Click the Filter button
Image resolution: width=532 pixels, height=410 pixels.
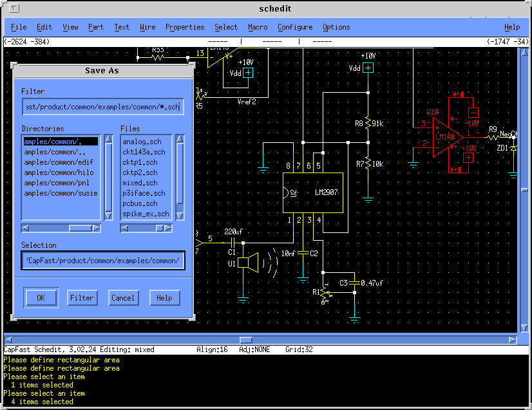point(82,298)
